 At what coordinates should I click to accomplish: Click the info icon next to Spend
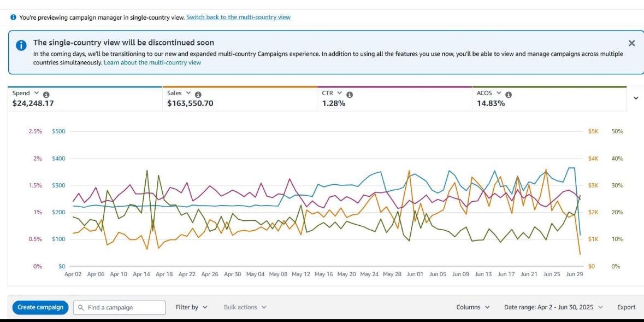pyautogui.click(x=46, y=94)
